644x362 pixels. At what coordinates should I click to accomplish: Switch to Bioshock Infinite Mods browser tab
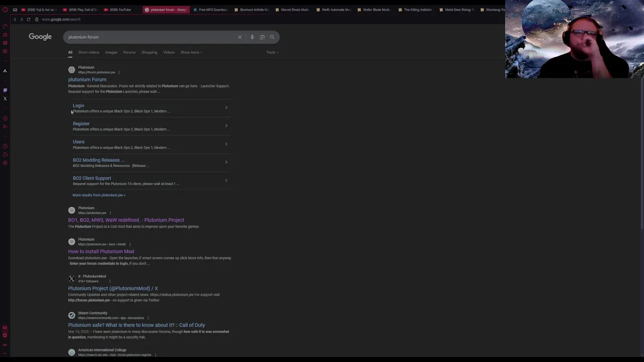tap(252, 10)
